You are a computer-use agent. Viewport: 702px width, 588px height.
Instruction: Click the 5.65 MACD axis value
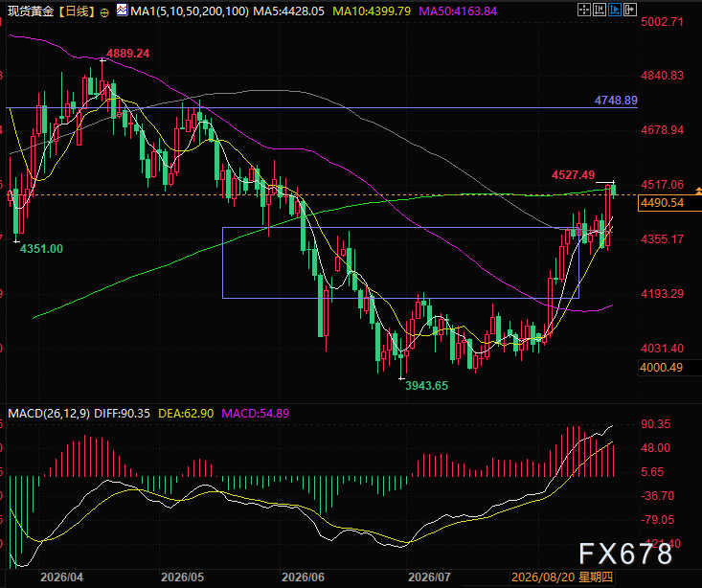(652, 472)
